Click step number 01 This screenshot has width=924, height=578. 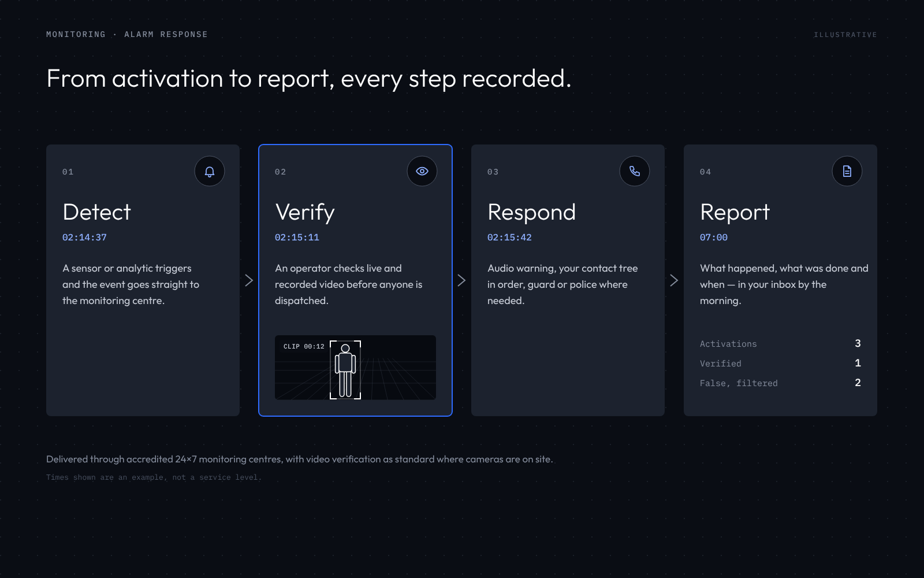tap(68, 172)
